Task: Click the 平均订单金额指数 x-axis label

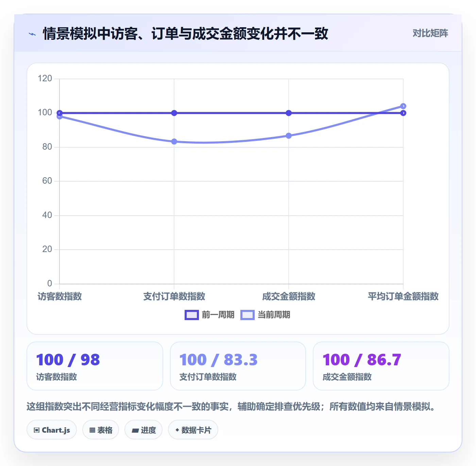Action: click(403, 296)
